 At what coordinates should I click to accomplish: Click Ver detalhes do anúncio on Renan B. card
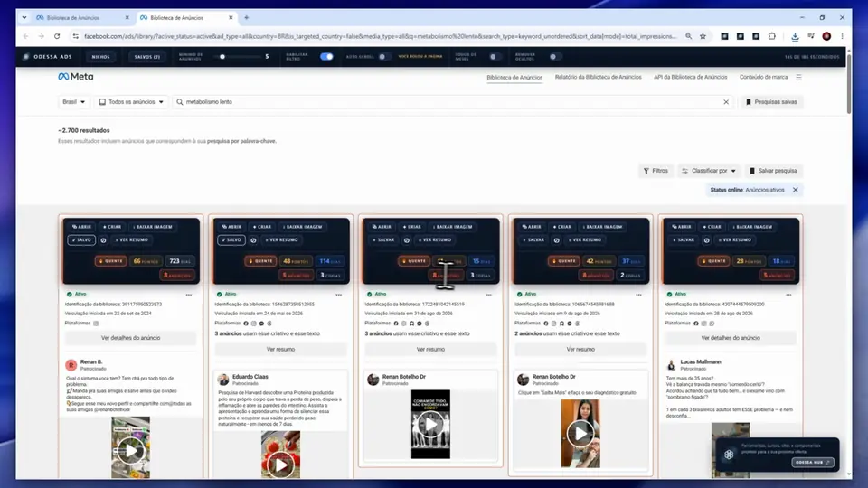click(130, 338)
